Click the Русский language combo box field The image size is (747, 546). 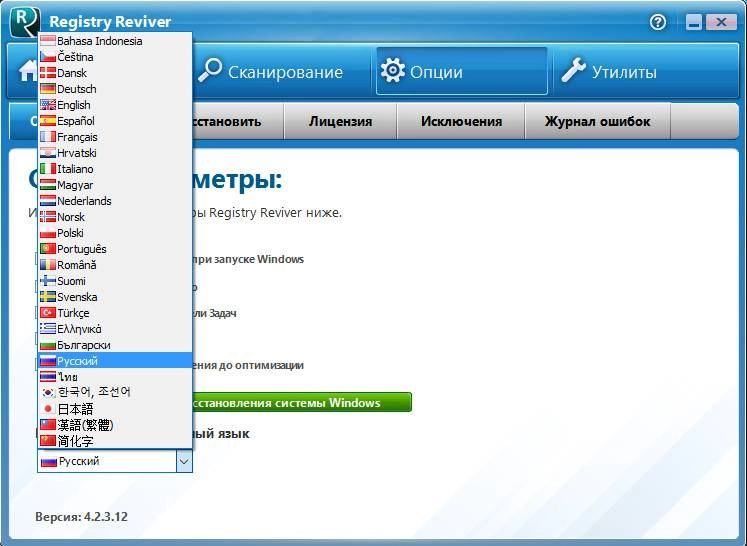pyautogui.click(x=115, y=461)
